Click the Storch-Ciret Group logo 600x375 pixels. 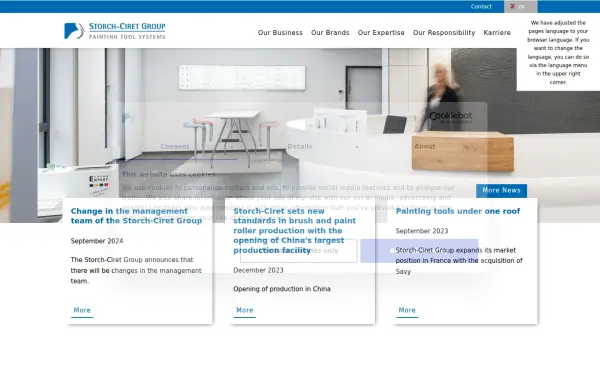click(115, 31)
